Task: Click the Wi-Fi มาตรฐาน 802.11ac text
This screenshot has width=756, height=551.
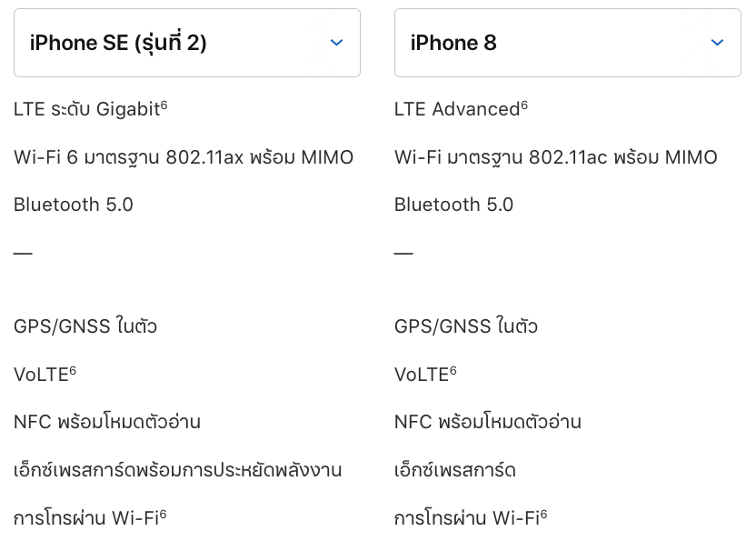Action: point(555,157)
